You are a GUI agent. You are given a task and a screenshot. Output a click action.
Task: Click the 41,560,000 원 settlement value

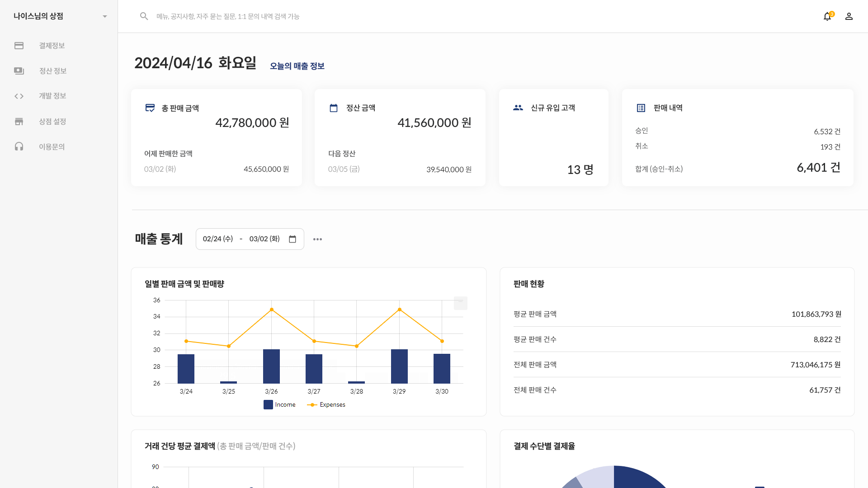(x=434, y=123)
